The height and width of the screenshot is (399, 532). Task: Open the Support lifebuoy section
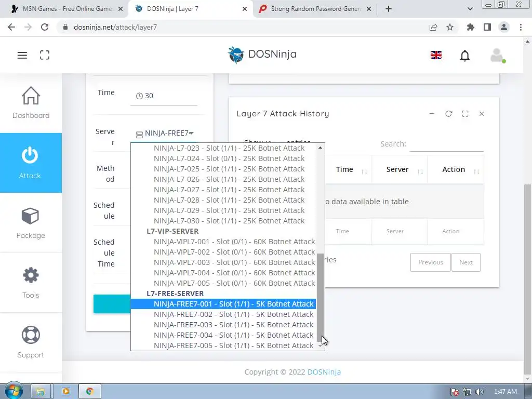(31, 342)
